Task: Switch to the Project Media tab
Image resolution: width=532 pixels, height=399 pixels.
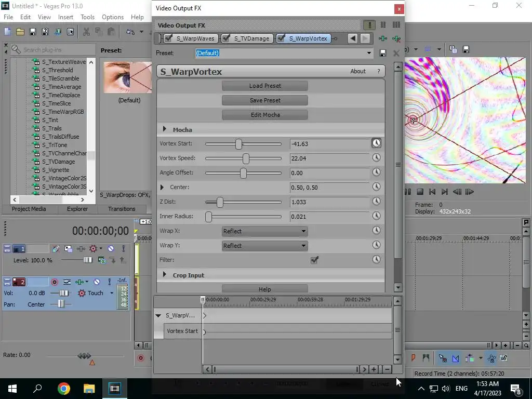Action: point(29,209)
